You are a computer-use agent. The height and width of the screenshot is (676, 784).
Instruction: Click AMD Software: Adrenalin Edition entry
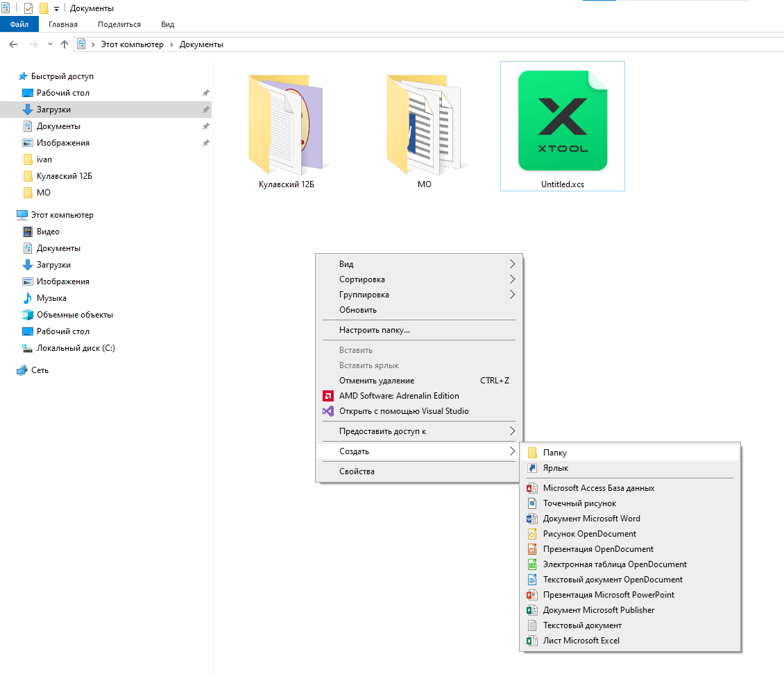tap(419, 396)
